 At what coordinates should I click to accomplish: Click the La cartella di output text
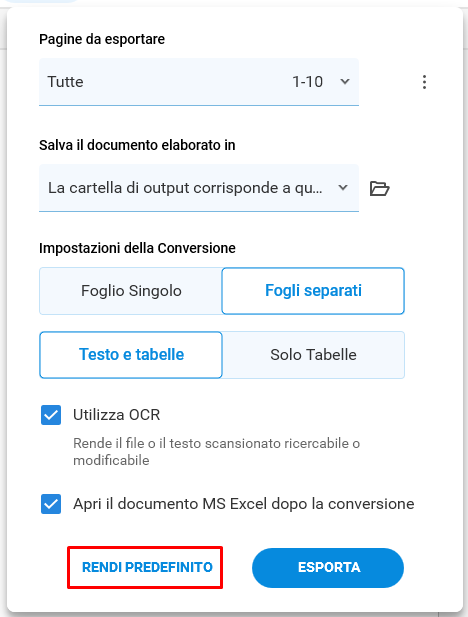tap(185, 188)
